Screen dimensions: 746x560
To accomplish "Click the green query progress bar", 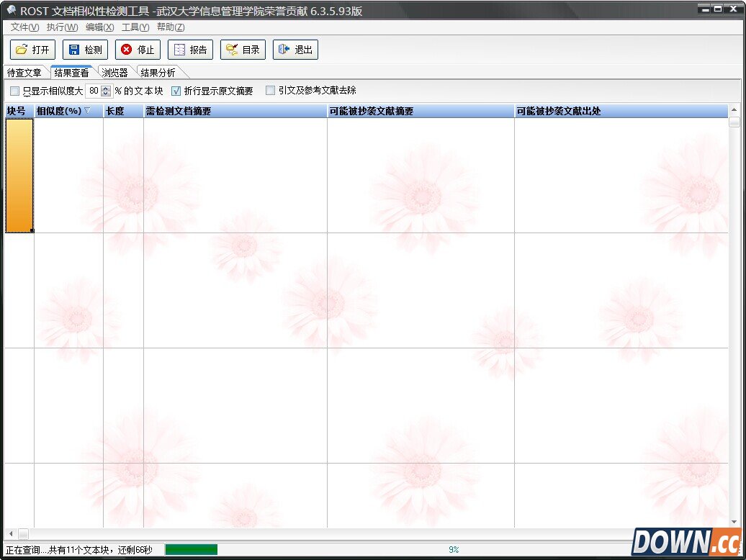I will click(192, 549).
